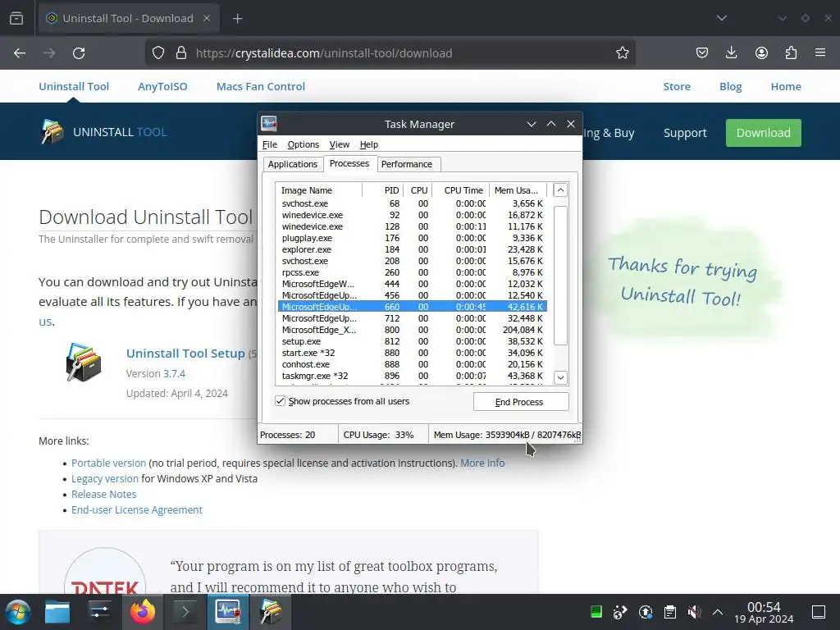
Task: Click the Firefox View icon in the tab bar
Action: [16, 18]
